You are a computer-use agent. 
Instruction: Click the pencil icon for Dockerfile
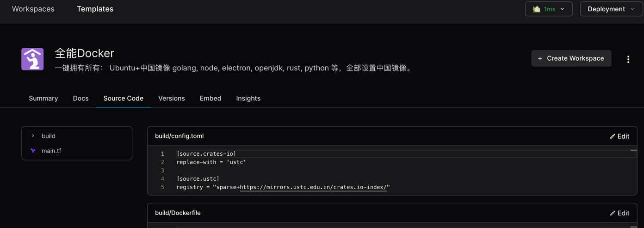click(613, 213)
